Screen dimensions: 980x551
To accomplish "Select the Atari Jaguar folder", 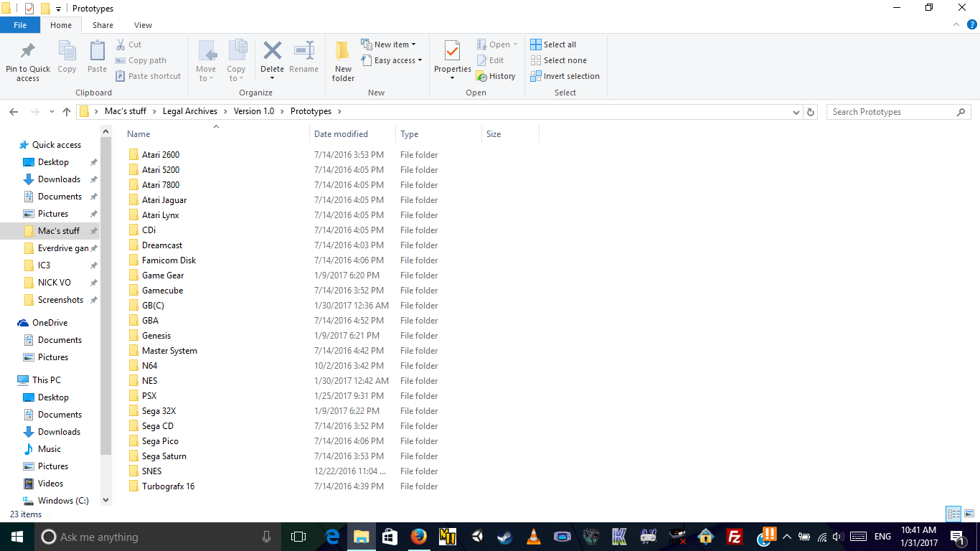I will (164, 200).
